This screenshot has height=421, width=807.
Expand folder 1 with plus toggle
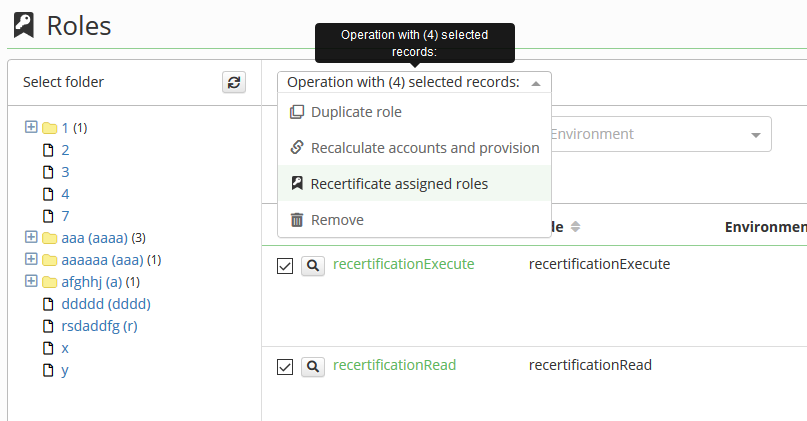(31, 127)
